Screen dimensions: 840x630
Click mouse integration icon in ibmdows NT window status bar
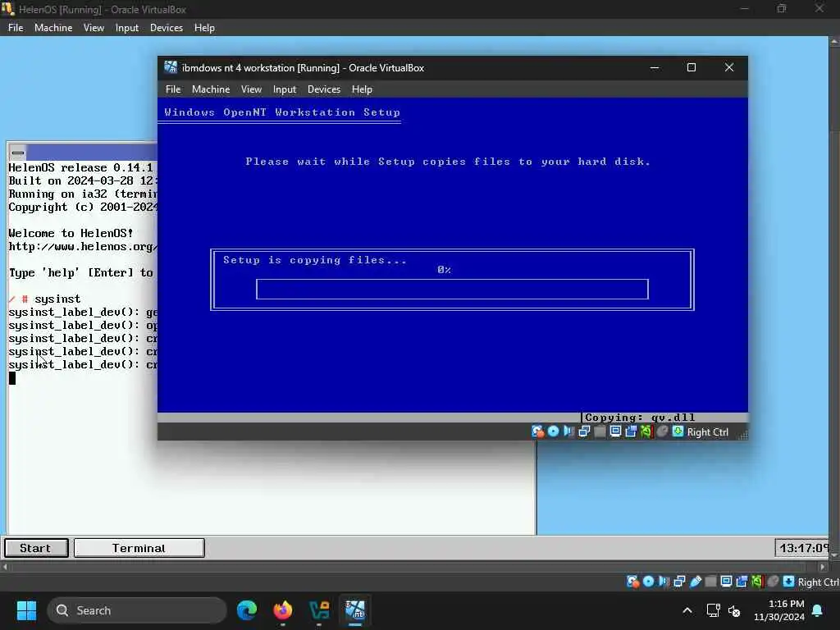[662, 431]
